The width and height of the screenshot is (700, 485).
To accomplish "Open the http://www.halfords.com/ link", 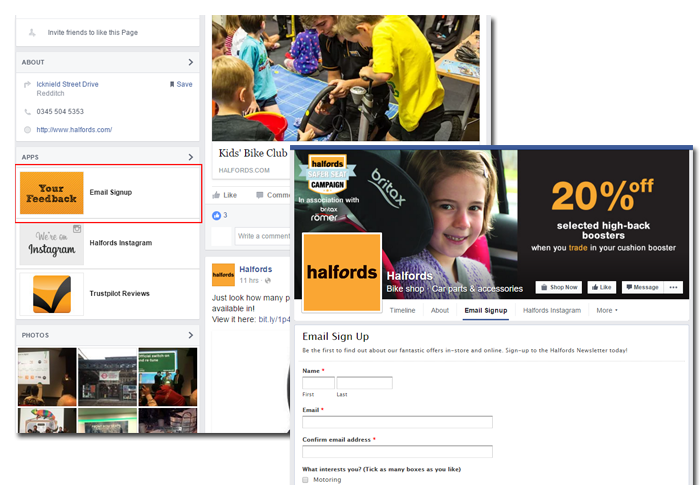I will tap(74, 130).
